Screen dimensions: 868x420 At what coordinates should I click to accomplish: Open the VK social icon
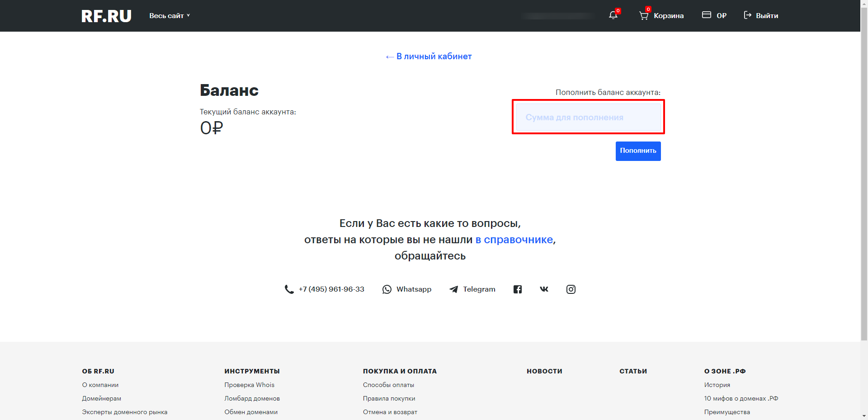click(544, 289)
